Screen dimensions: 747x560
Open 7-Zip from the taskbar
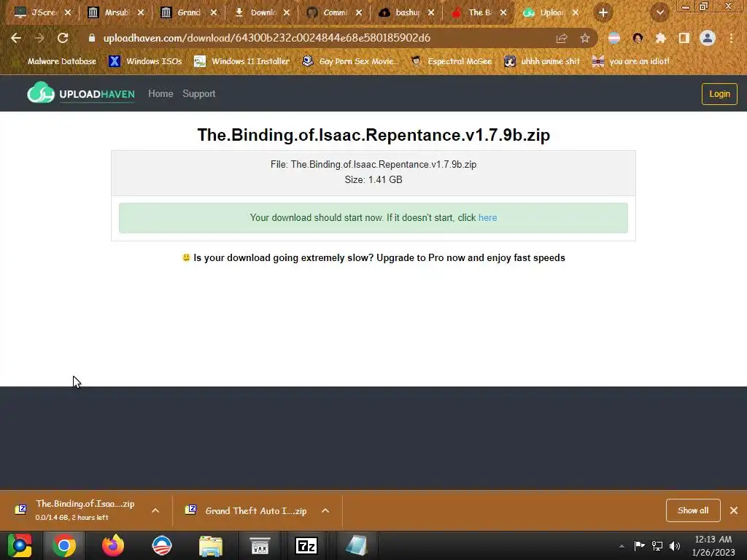tap(306, 545)
